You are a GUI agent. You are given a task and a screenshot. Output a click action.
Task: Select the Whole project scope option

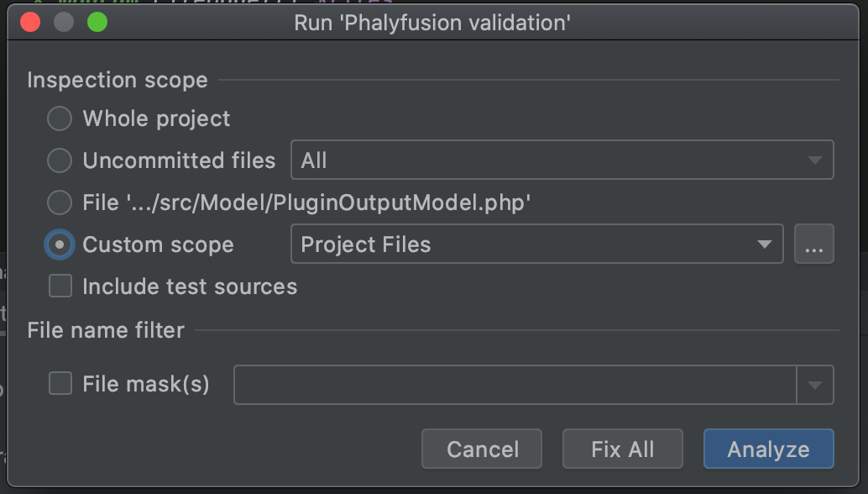click(60, 119)
